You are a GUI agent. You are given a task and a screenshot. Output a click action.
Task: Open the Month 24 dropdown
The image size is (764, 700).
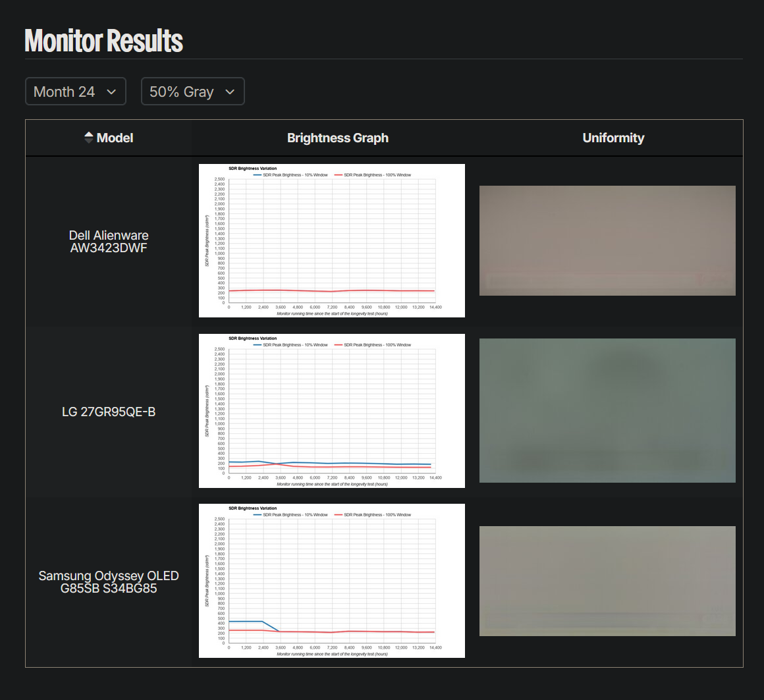(76, 92)
